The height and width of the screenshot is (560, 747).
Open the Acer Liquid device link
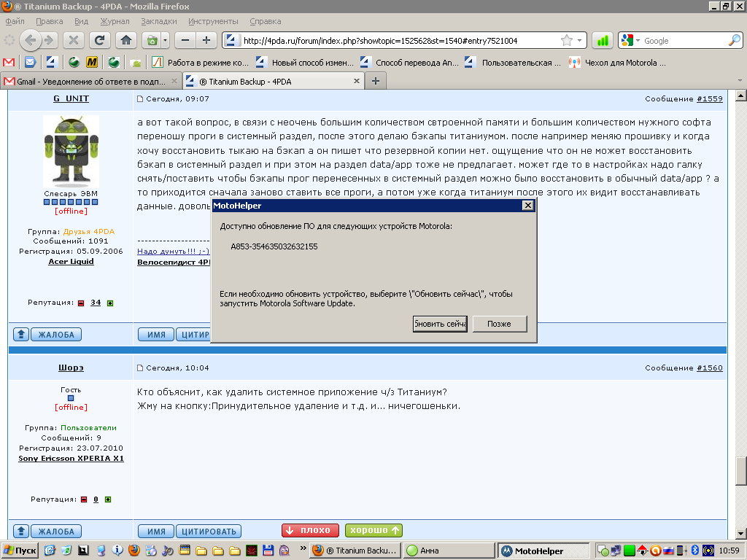[x=71, y=262]
